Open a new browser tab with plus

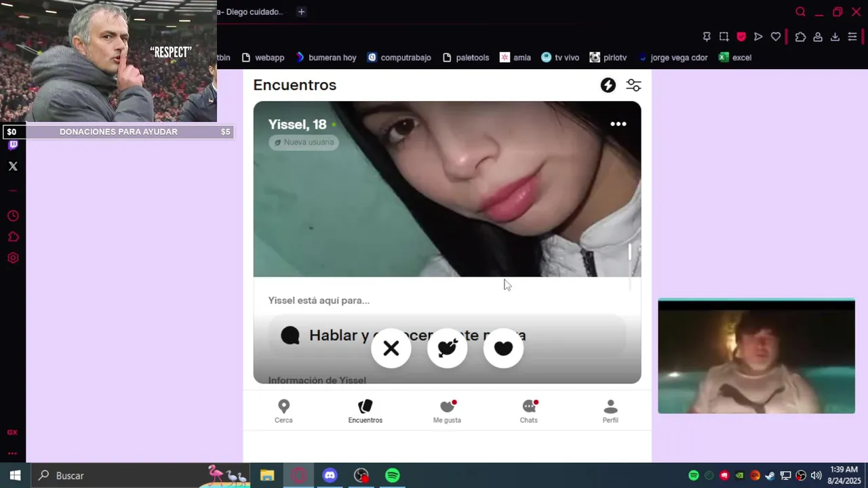point(302,12)
